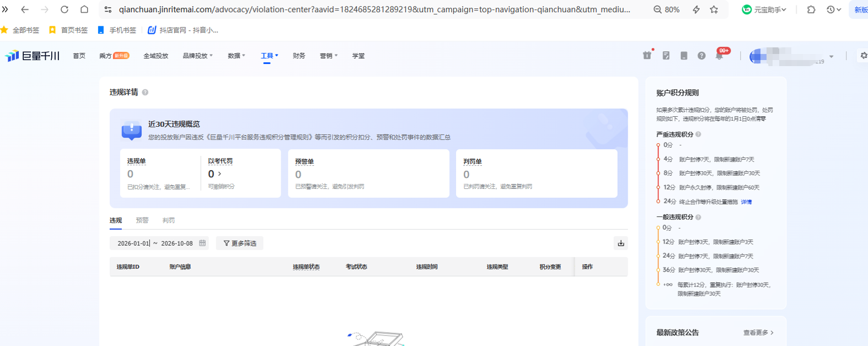Expand the 数据 menu
The width and height of the screenshot is (868, 346).
[x=236, y=56]
